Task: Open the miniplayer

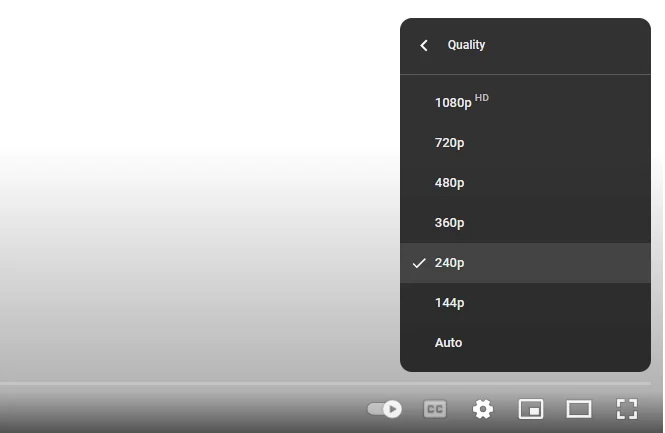Action: 531,408
